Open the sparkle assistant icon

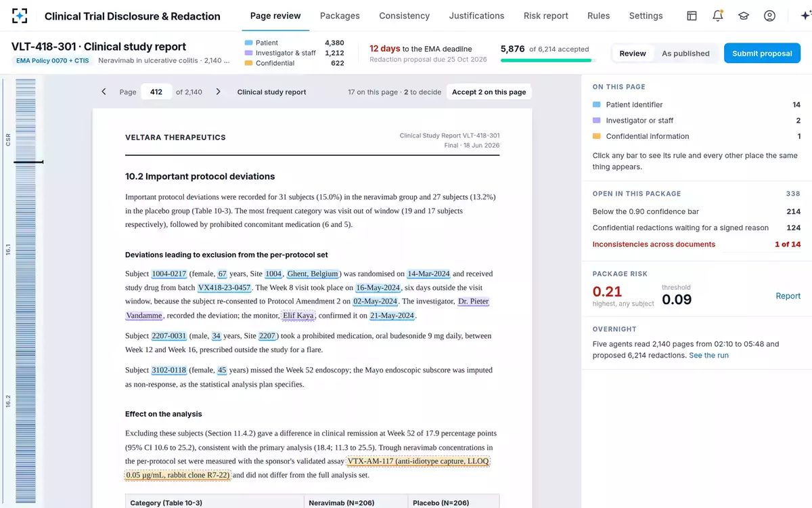point(805,16)
